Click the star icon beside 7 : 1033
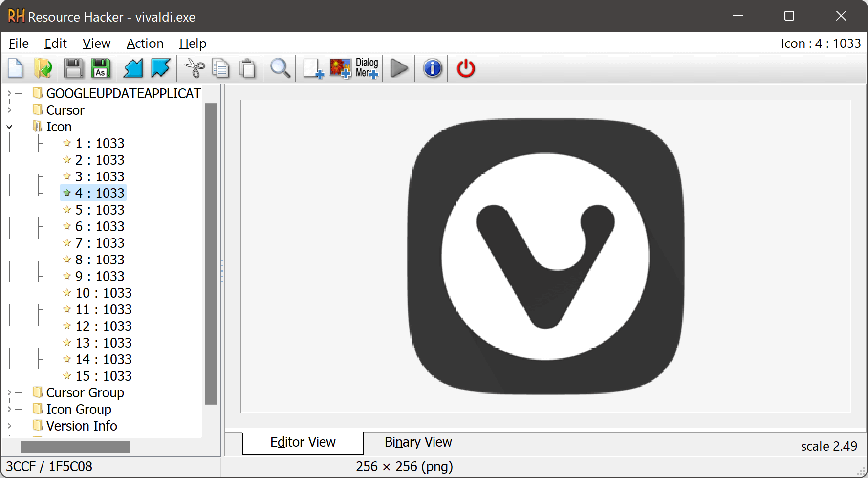 [67, 243]
